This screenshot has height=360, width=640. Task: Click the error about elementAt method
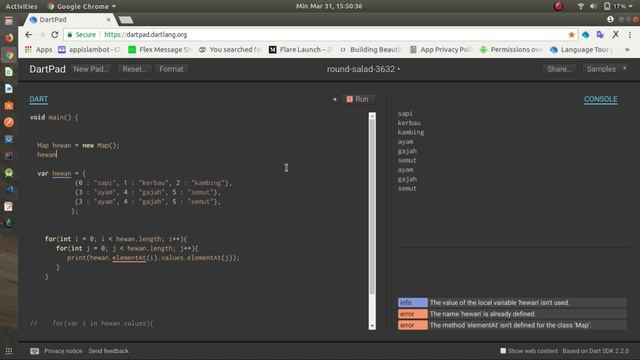(512, 325)
